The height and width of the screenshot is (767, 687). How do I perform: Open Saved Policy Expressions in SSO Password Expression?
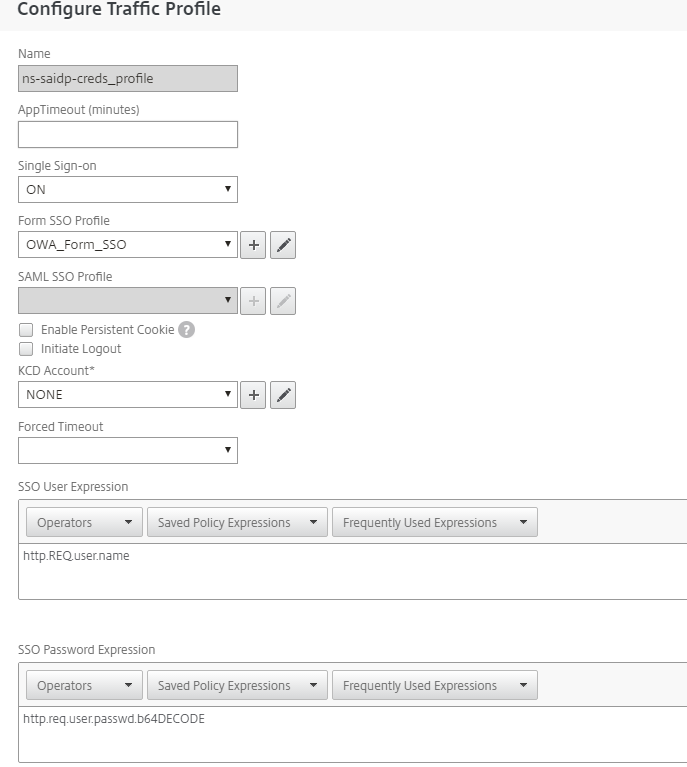(236, 686)
